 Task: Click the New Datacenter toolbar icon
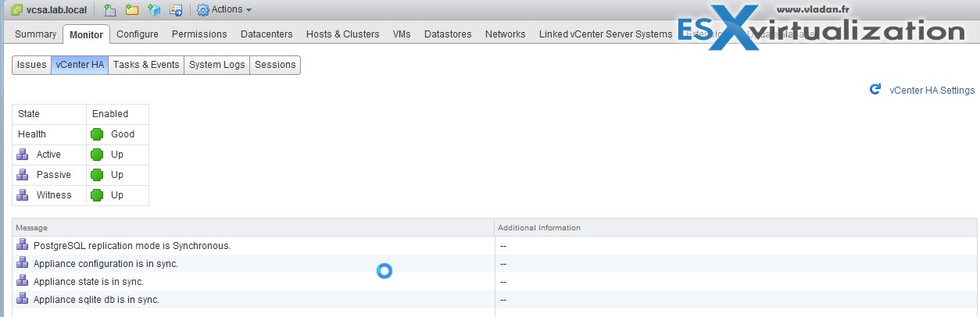(x=109, y=10)
